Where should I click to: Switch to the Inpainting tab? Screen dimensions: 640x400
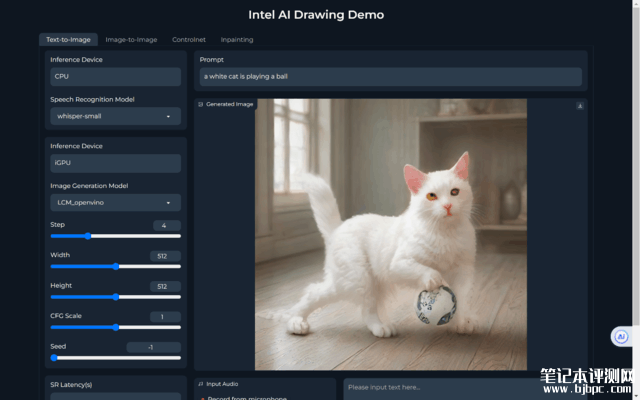click(237, 40)
